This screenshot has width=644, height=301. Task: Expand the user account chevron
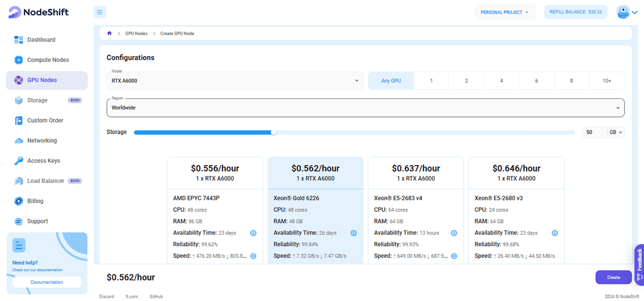pyautogui.click(x=634, y=13)
